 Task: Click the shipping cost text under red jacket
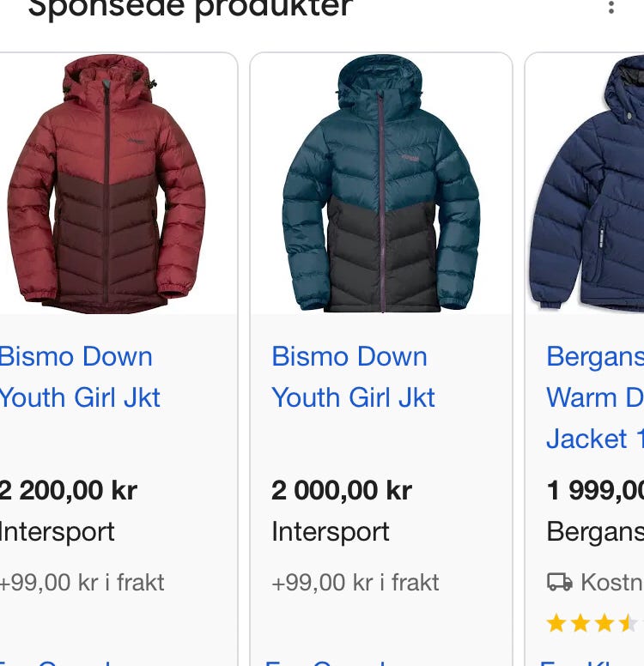point(82,583)
